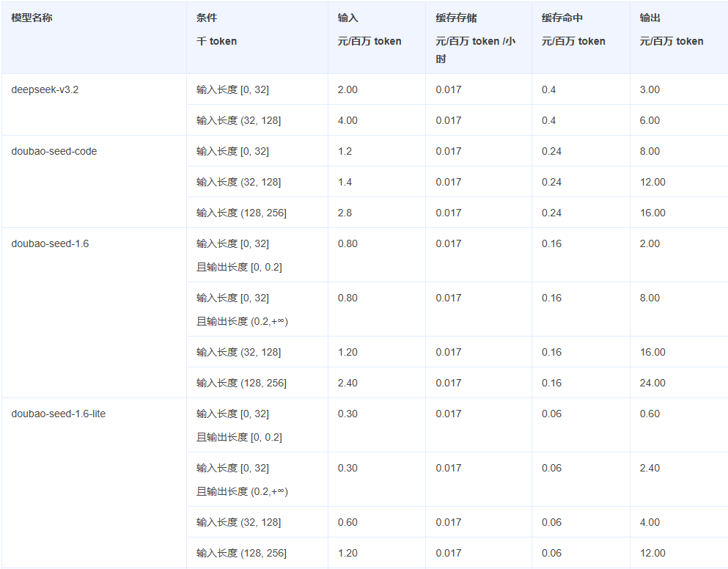Click doubao-seed-1.6 output price 16.00
Viewport: 728px width, 569px height.
pos(652,352)
